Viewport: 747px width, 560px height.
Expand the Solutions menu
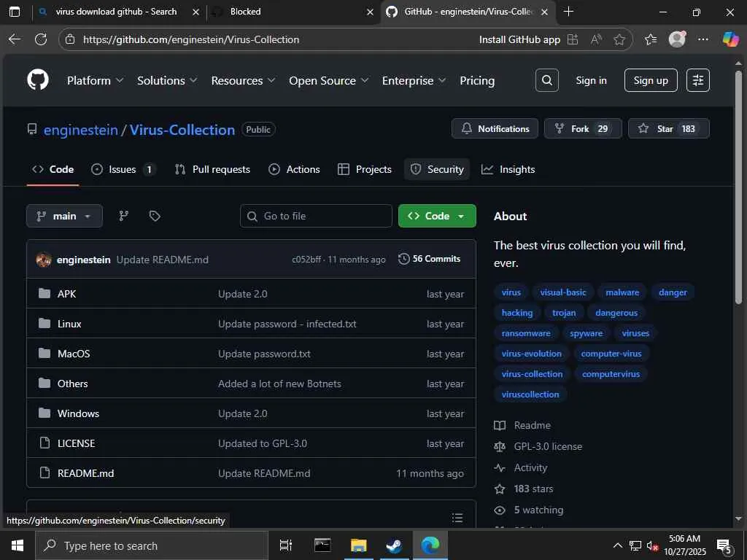(x=167, y=80)
